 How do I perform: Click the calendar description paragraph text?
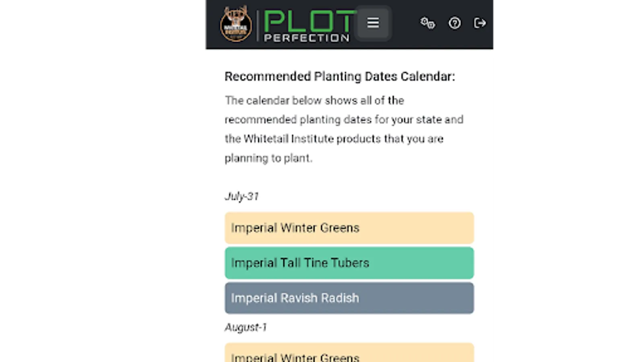[x=344, y=129]
